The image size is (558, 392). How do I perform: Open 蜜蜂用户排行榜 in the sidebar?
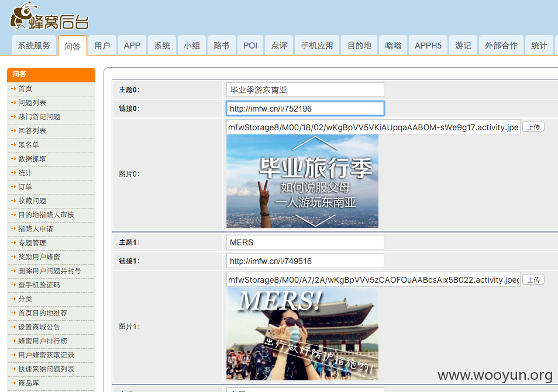tap(43, 341)
